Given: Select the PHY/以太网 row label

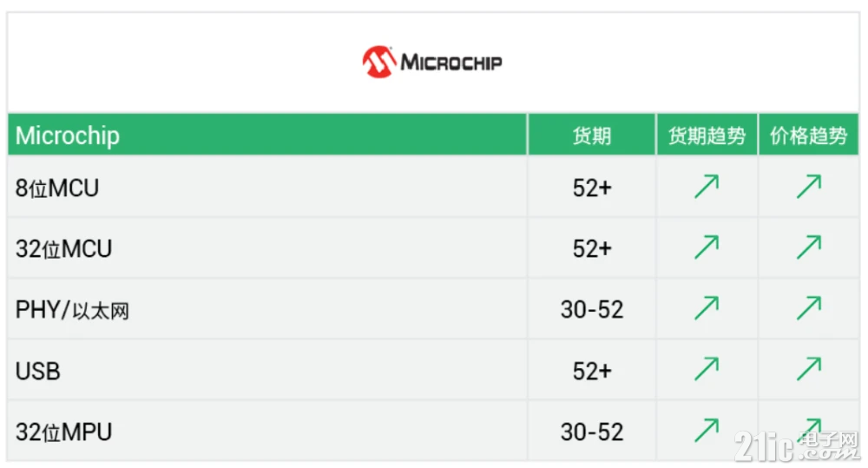Looking at the screenshot, I should click(x=72, y=310).
